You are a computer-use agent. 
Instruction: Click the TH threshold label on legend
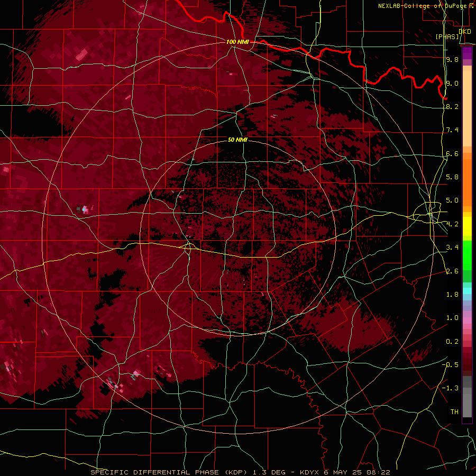[x=454, y=411]
